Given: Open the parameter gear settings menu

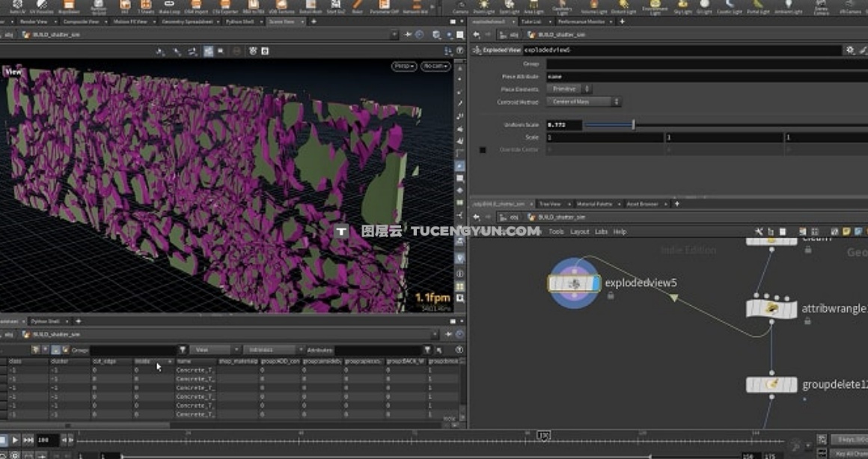Looking at the screenshot, I should point(850,50).
